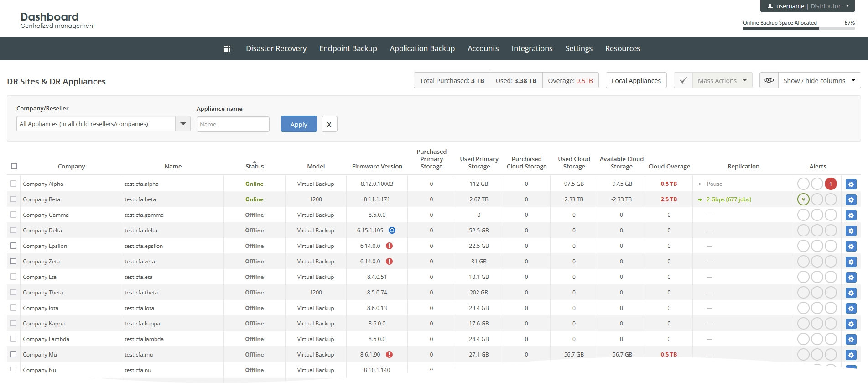
Task: Click firmware warning icon for Company Epsilon
Action: click(389, 246)
